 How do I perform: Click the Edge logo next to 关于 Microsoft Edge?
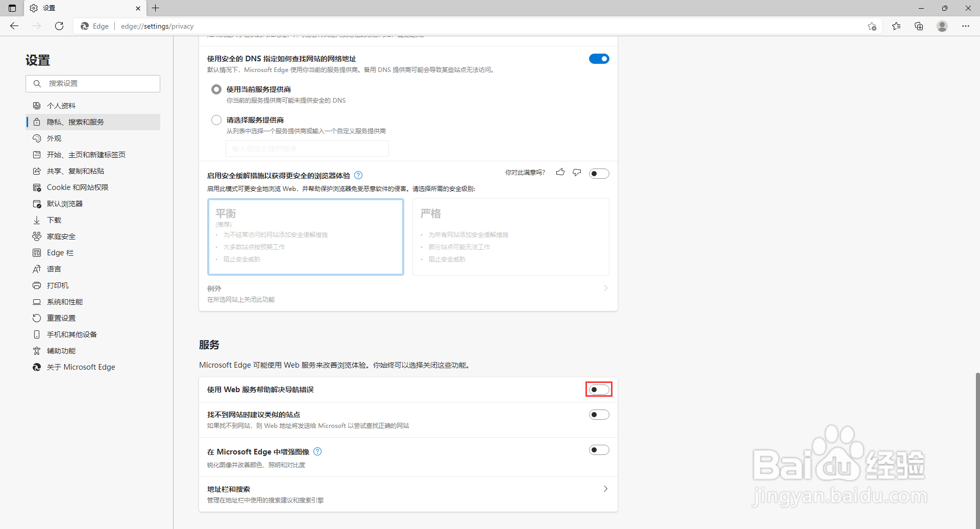[37, 367]
